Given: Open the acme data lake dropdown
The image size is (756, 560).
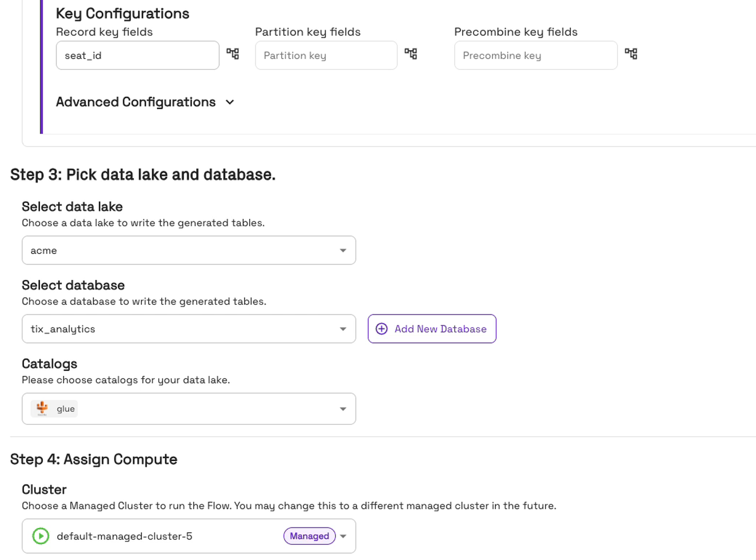Looking at the screenshot, I should pyautogui.click(x=189, y=250).
